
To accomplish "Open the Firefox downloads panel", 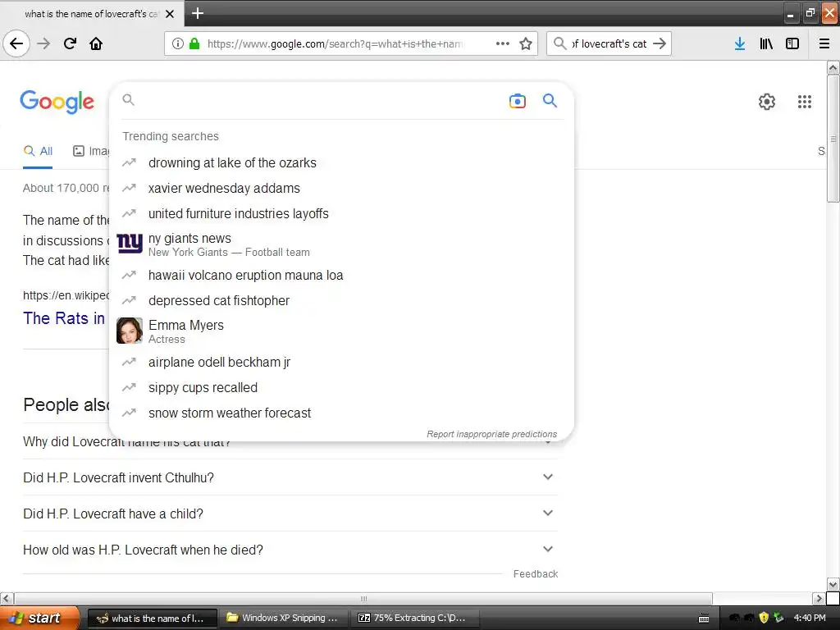I will point(740,43).
